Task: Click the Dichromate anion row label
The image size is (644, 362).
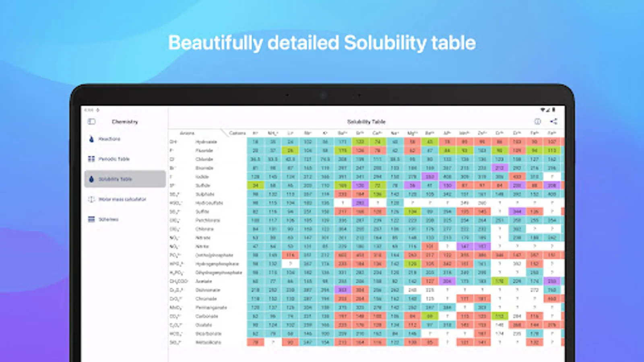Action: click(x=208, y=290)
